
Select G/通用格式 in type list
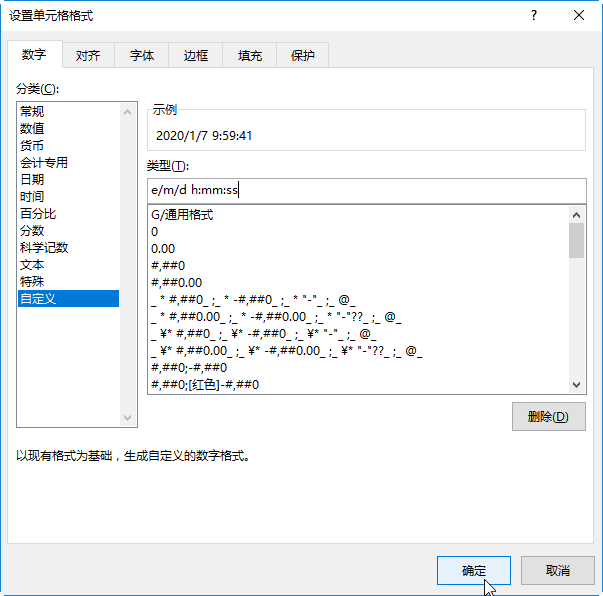(x=358, y=215)
